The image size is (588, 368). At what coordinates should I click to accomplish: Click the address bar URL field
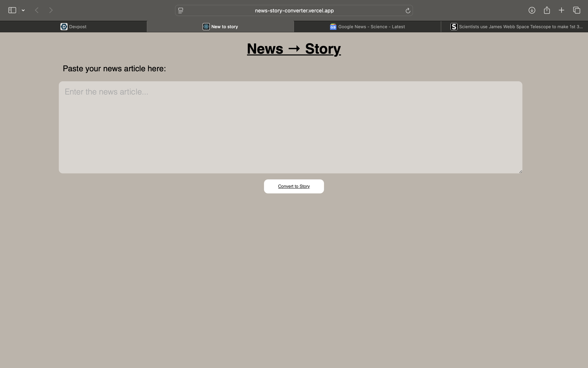point(294,10)
